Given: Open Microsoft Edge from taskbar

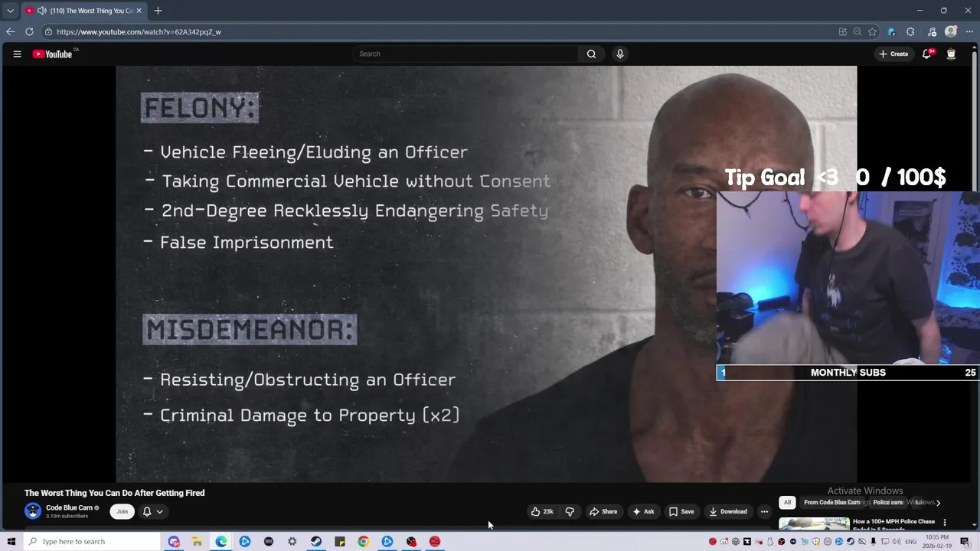Looking at the screenshot, I should [220, 542].
